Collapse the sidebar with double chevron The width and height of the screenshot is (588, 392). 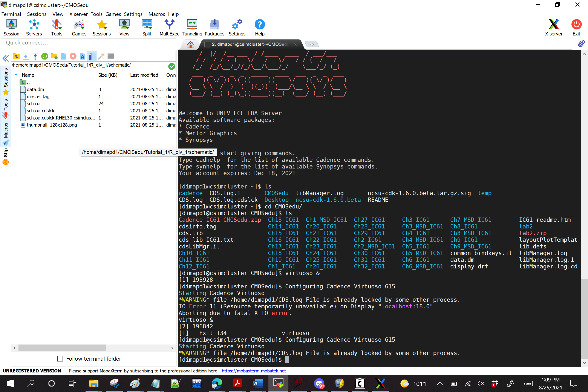click(6, 58)
